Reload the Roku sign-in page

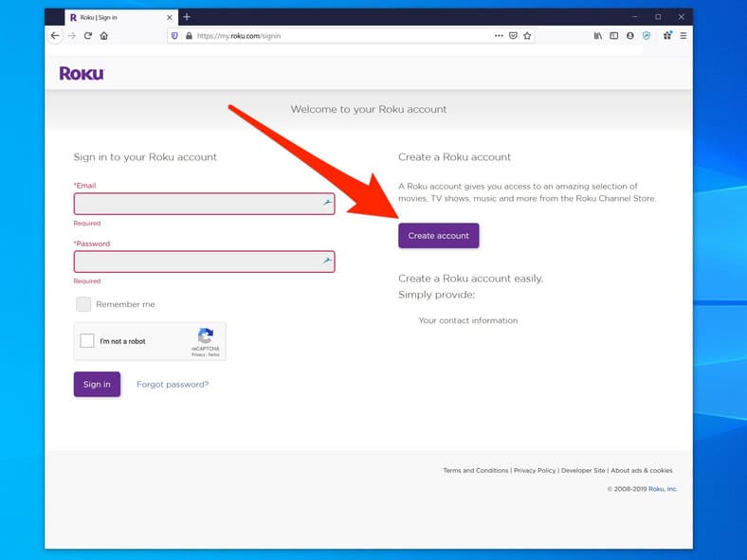[87, 36]
